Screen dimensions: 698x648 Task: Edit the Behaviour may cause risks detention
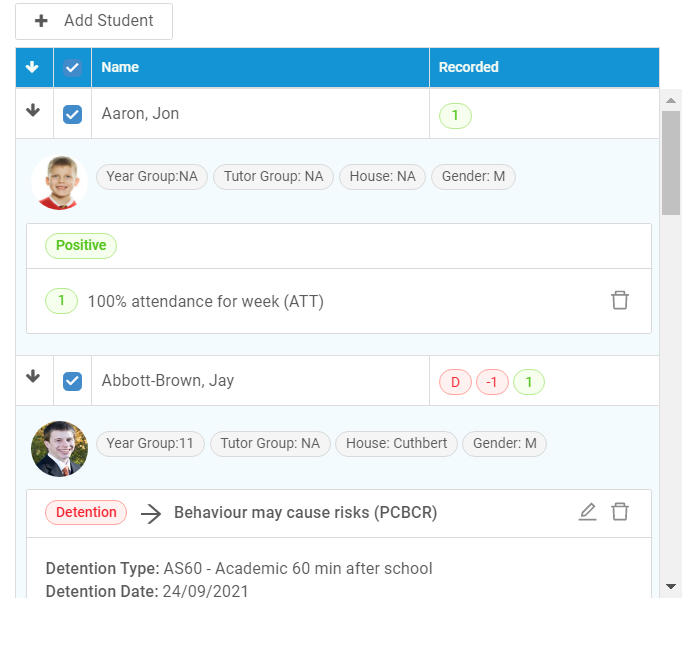coord(587,512)
